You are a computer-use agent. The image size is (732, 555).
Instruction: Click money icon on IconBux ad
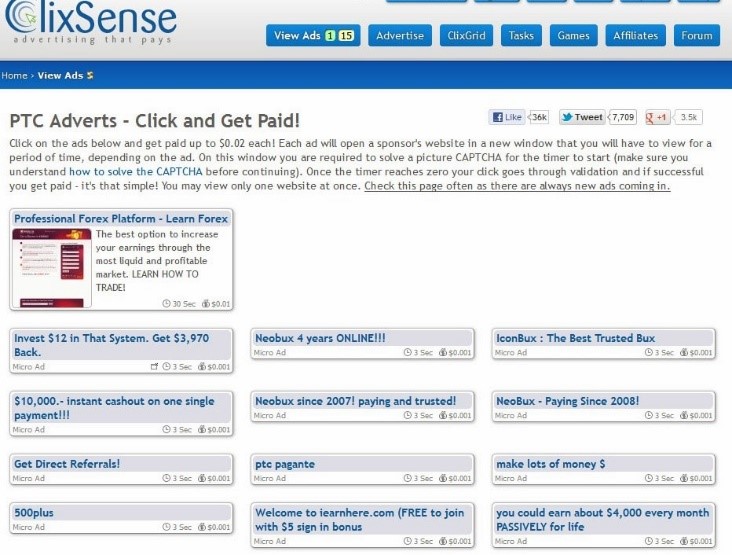pyautogui.click(x=684, y=353)
